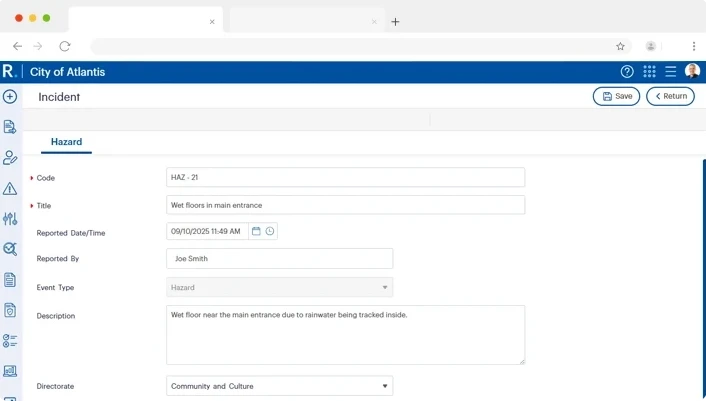The height and width of the screenshot is (401, 706).
Task: Open the shield document icon in sidebar
Action: tap(10, 310)
